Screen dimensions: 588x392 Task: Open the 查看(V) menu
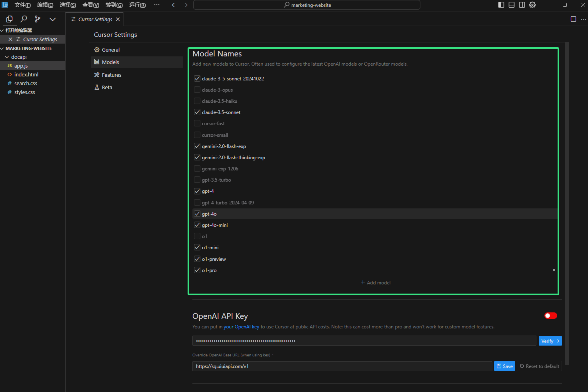pos(91,5)
